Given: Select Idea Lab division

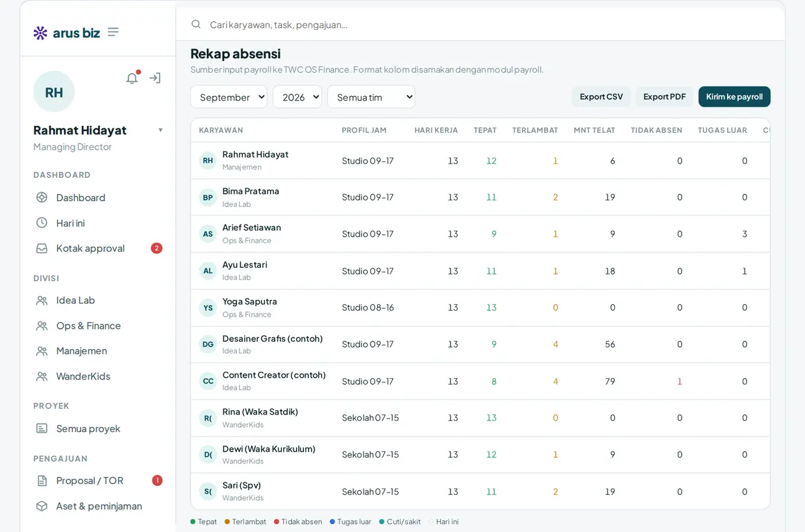Looking at the screenshot, I should point(97,300).
